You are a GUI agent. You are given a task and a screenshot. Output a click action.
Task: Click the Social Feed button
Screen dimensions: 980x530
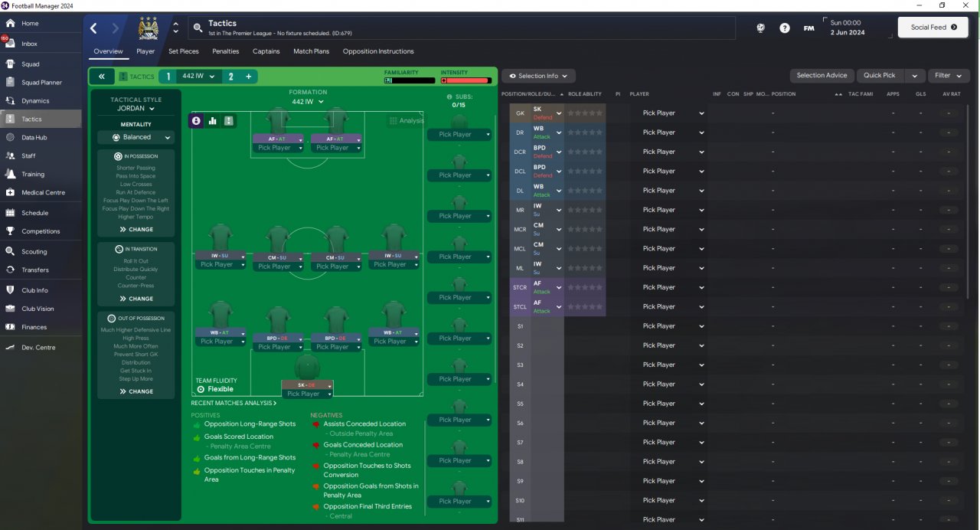(x=933, y=28)
